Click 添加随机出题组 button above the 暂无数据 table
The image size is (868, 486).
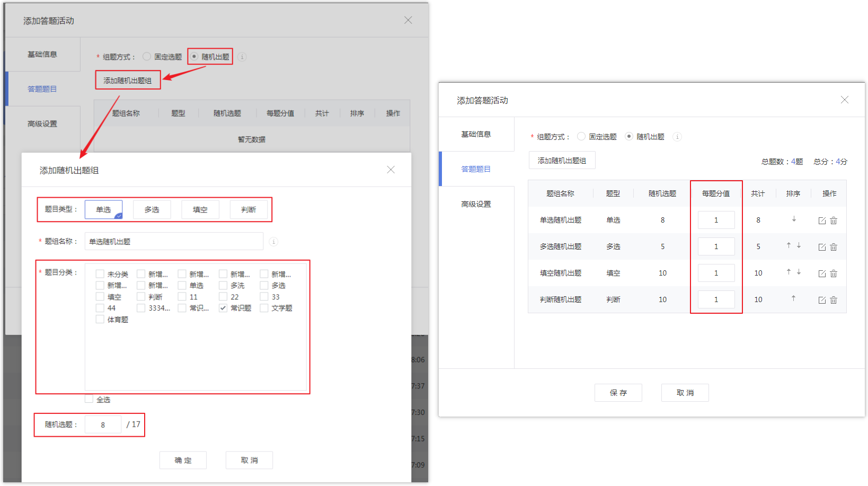(128, 81)
